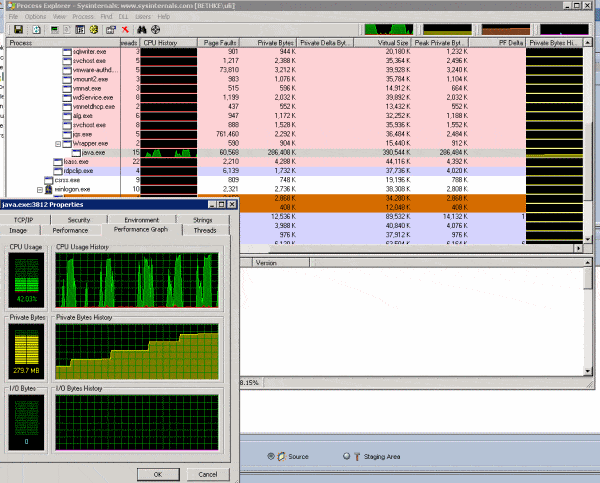Click the vmware-authd process icon

(x=67, y=70)
